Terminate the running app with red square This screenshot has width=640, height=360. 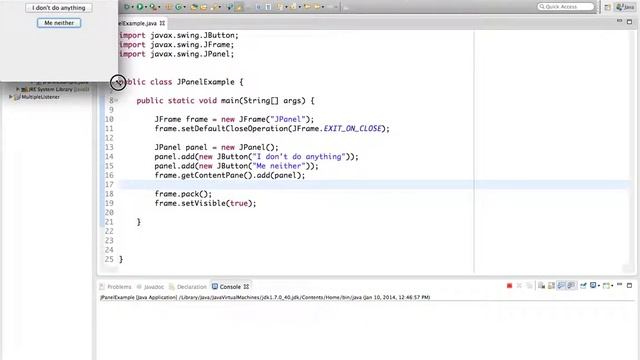pyautogui.click(x=509, y=286)
